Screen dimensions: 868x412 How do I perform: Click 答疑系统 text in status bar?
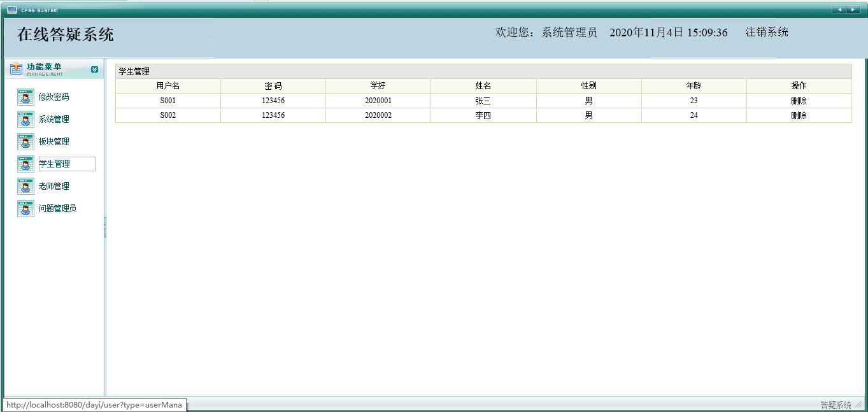coord(836,405)
